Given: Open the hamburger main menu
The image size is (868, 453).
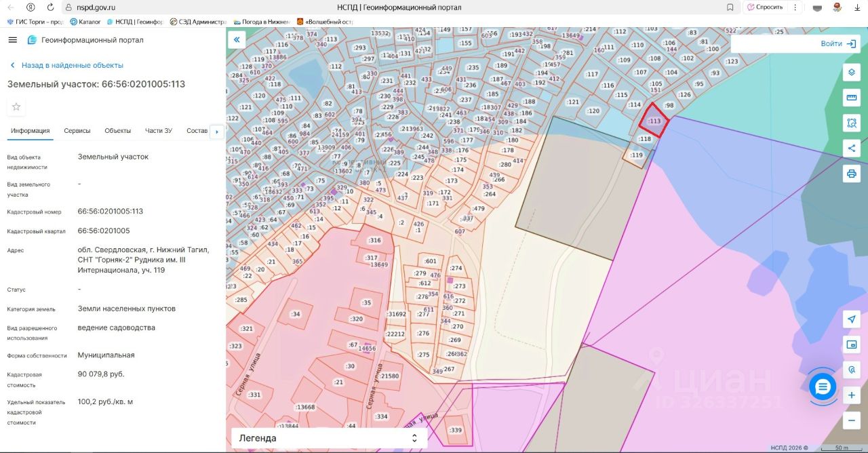Looking at the screenshot, I should [12, 40].
